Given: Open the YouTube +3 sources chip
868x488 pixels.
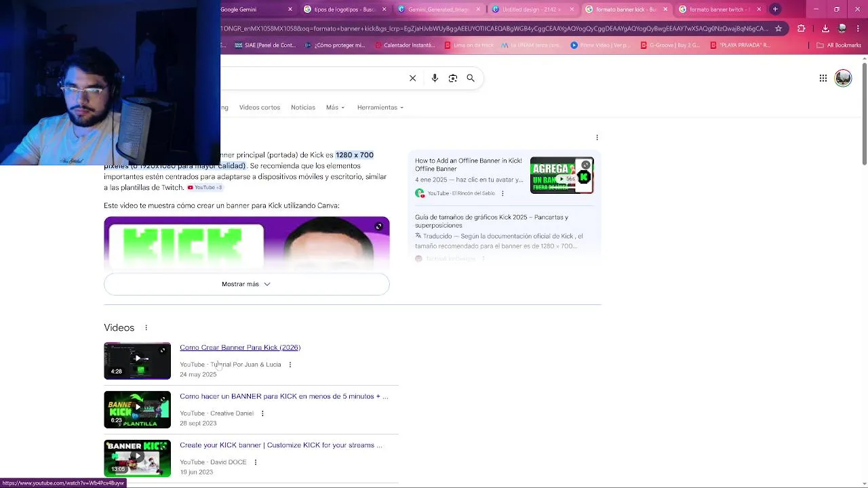Looking at the screenshot, I should [x=205, y=187].
